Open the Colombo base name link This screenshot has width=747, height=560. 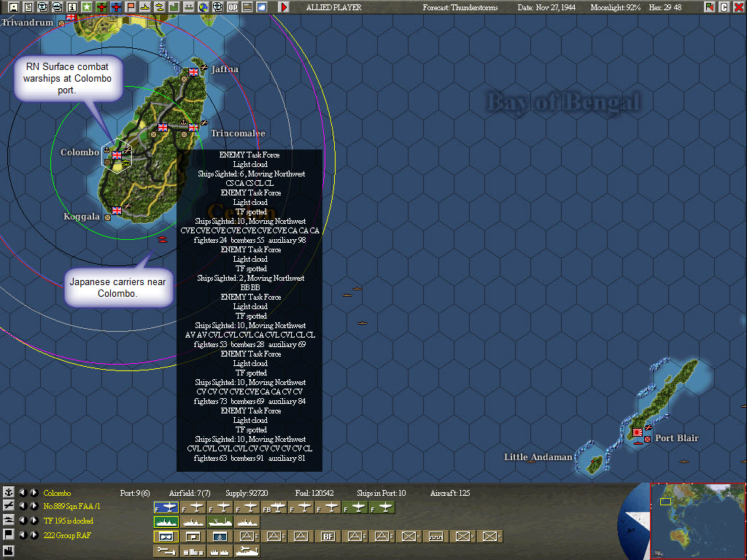[57, 493]
